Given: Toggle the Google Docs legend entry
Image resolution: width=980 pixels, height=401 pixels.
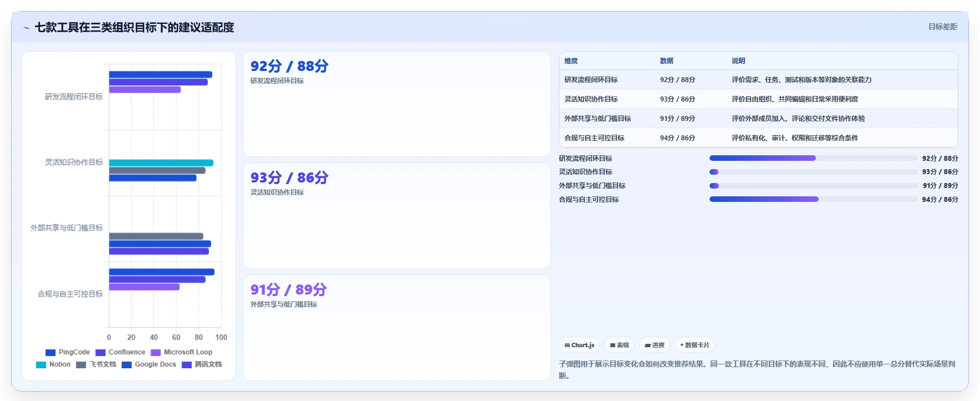Looking at the screenshot, I should point(149,364).
